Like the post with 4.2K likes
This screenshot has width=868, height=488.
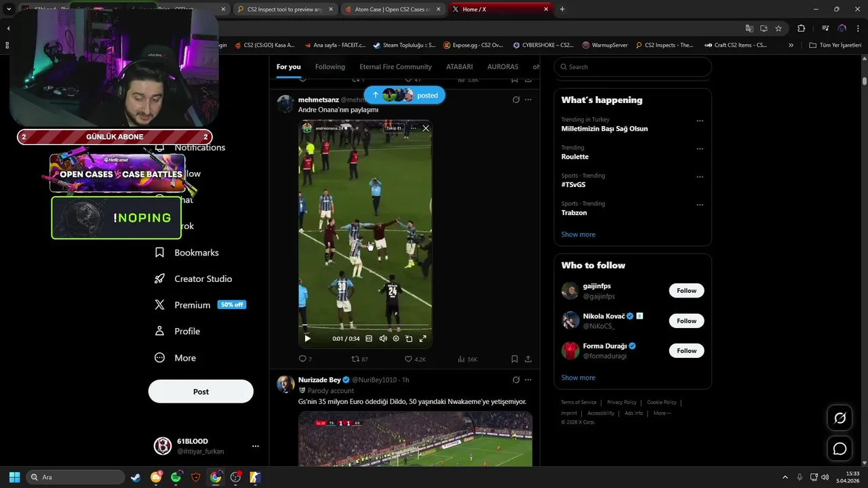point(415,359)
